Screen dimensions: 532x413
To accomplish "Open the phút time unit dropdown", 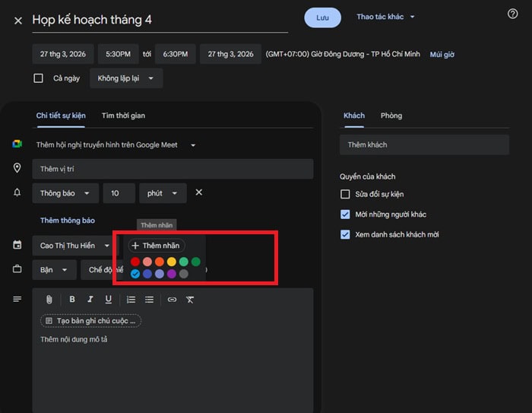I will click(163, 193).
